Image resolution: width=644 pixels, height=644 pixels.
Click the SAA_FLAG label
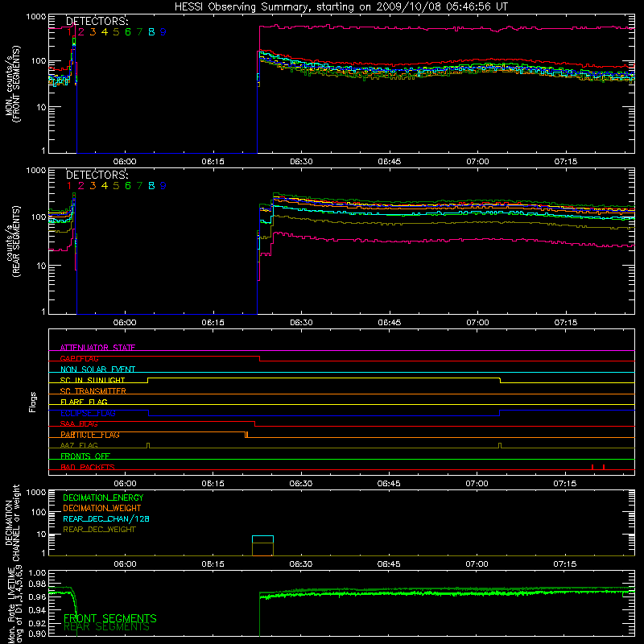79,423
